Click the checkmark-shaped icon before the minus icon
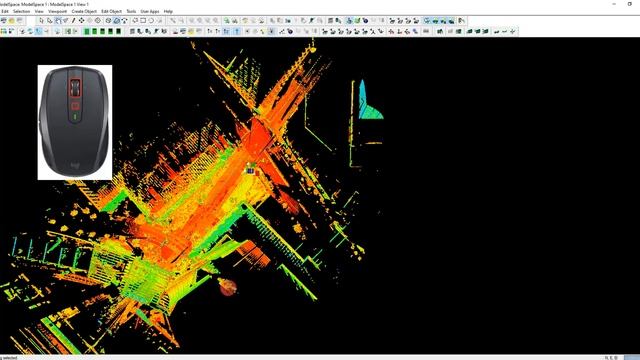The image size is (640, 360). (497, 31)
